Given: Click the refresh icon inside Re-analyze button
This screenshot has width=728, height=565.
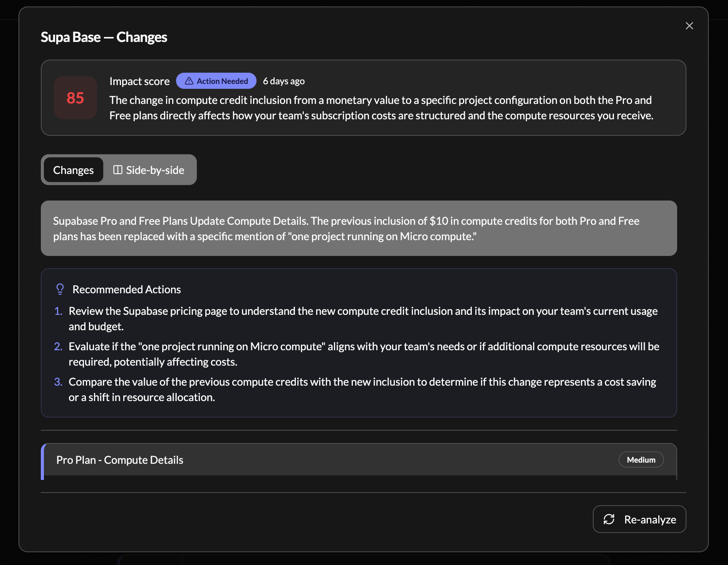Looking at the screenshot, I should 609,519.
